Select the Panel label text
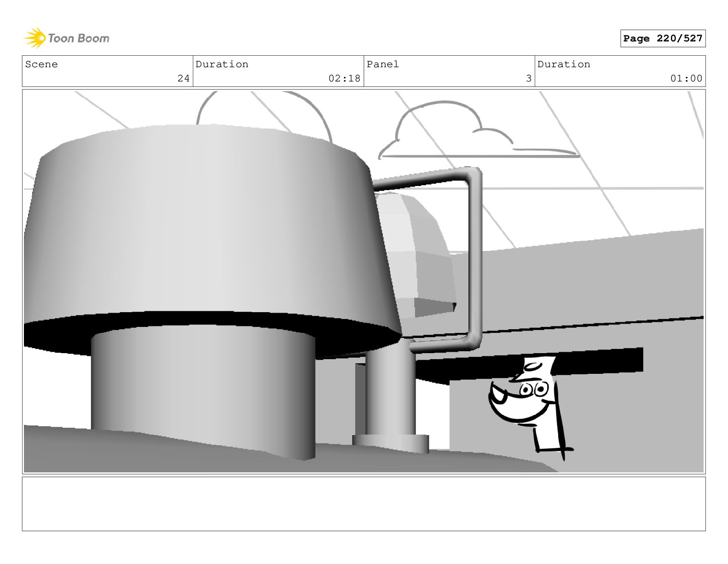The width and height of the screenshot is (728, 564). point(382,64)
